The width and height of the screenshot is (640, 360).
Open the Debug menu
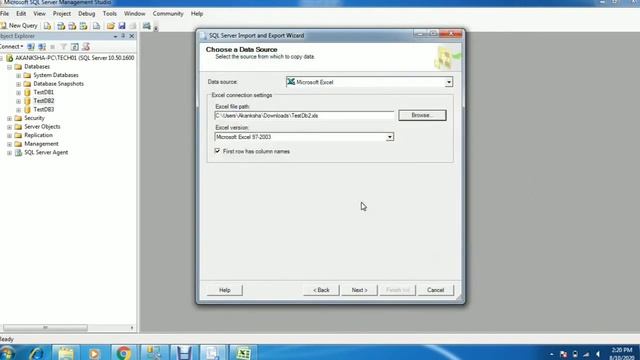pyautogui.click(x=87, y=13)
